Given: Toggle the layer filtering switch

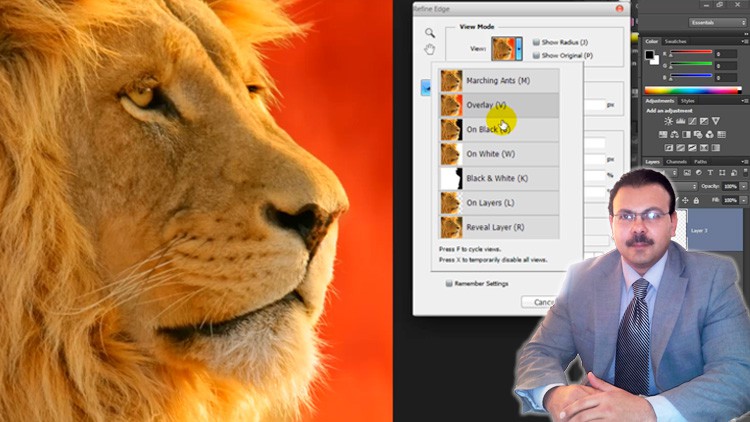Looking at the screenshot, I should pos(745,172).
